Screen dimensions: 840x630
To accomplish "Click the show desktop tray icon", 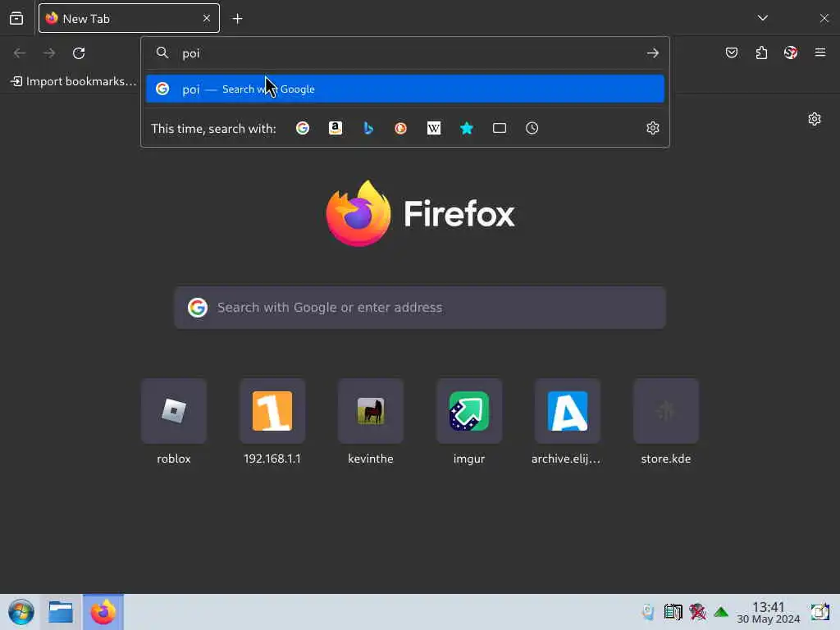I will pos(820,612).
